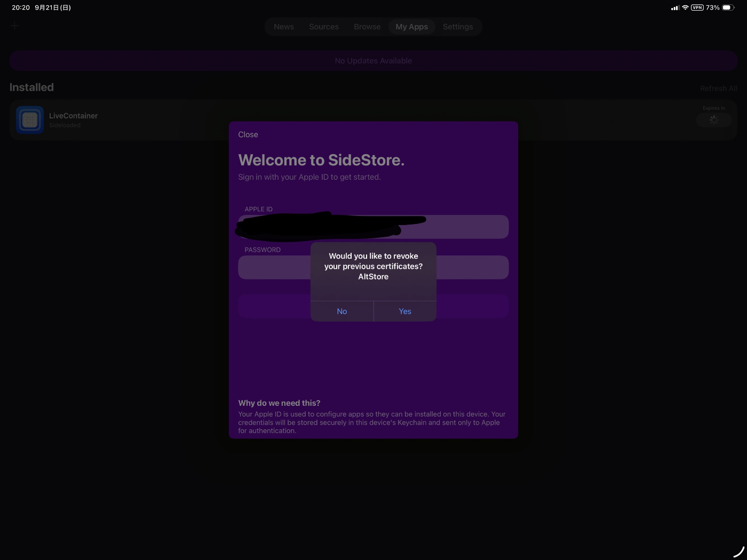Select the Password input field

(373, 267)
